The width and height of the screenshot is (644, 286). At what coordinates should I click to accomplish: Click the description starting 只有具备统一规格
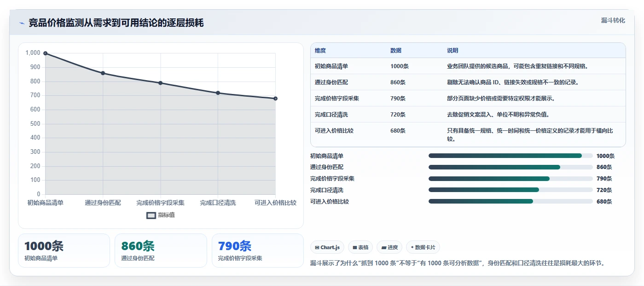[x=530, y=134]
